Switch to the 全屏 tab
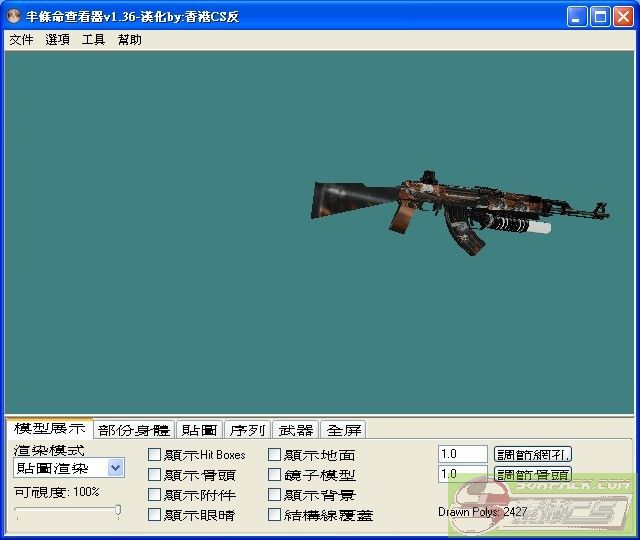Screen dimensions: 640x540 (x=344, y=430)
